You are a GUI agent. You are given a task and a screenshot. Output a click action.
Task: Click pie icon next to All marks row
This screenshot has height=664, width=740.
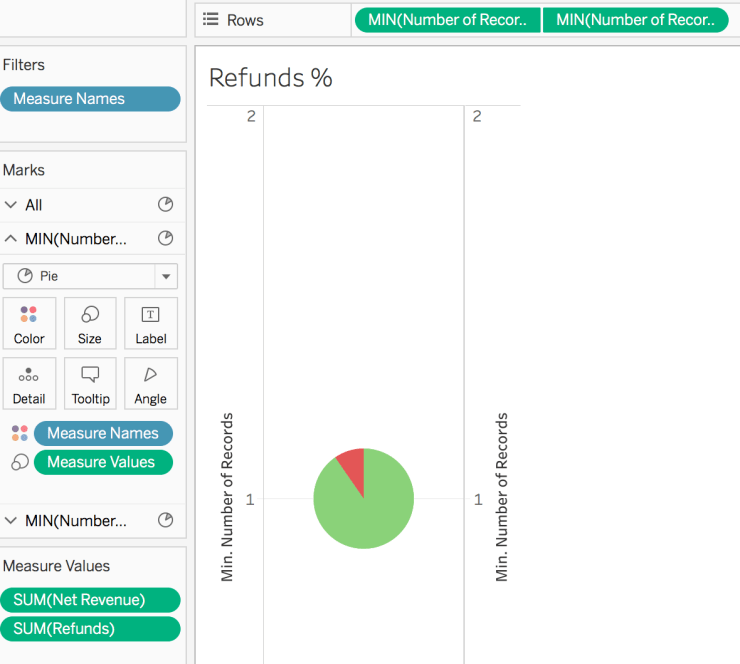click(x=166, y=205)
